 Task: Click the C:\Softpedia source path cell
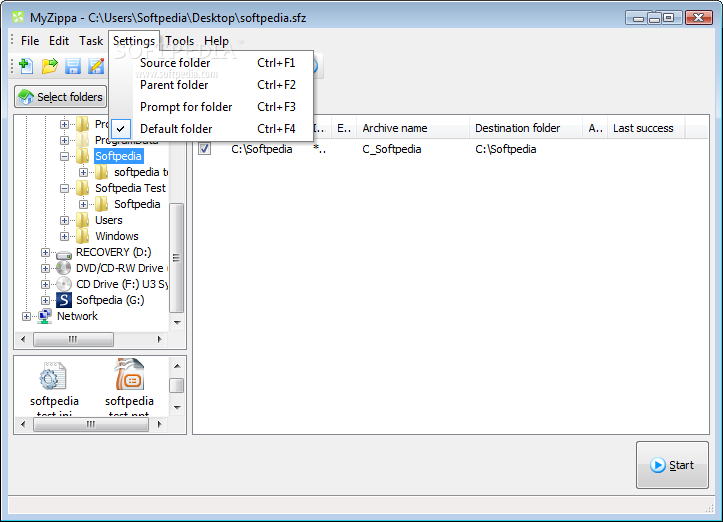coord(261,149)
